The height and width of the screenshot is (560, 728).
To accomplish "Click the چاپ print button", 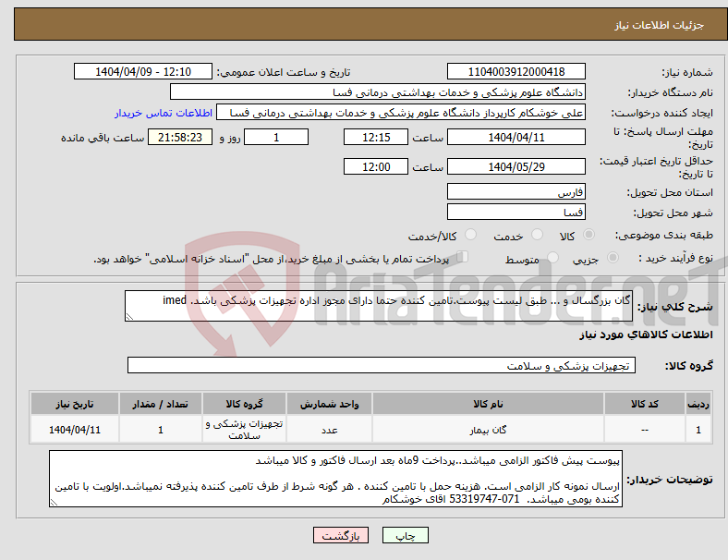I will pyautogui.click(x=406, y=535).
